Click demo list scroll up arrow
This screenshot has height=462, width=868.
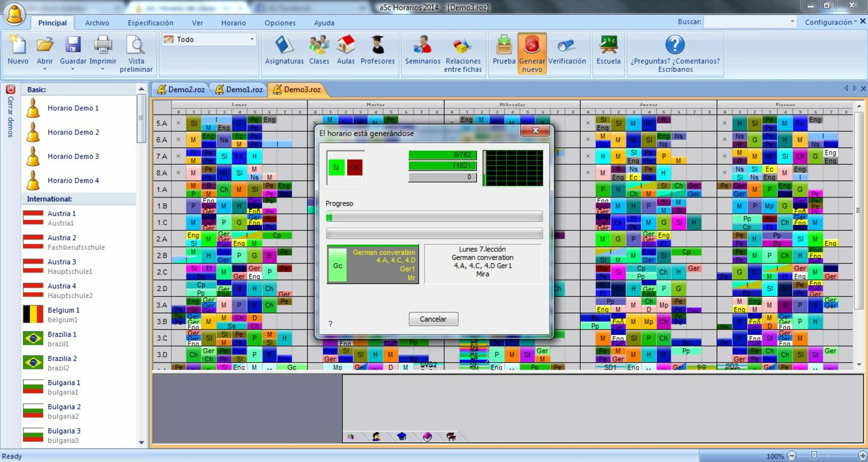pos(141,89)
